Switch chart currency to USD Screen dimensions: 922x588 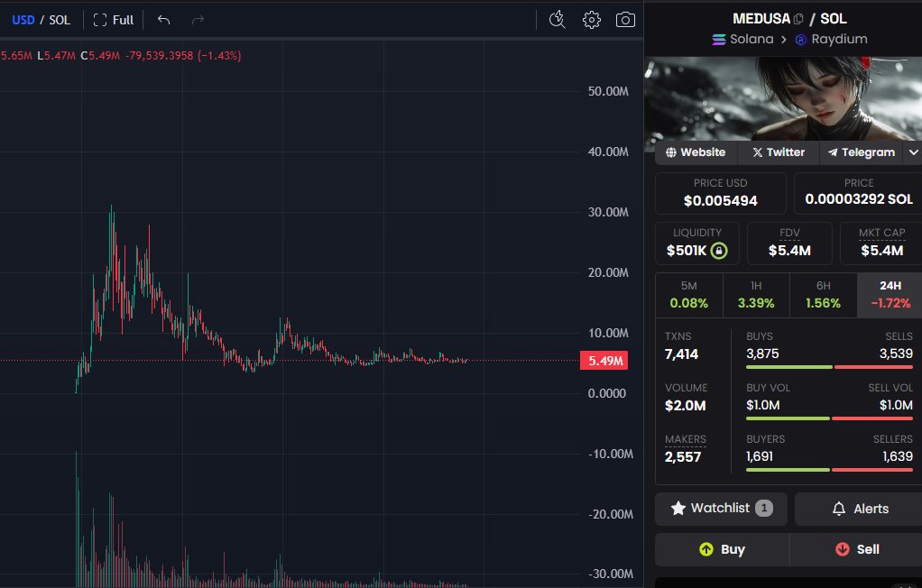pos(23,20)
